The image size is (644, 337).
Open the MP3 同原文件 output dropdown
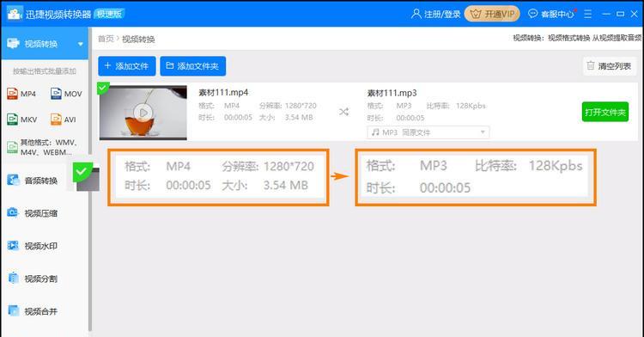[x=428, y=132]
